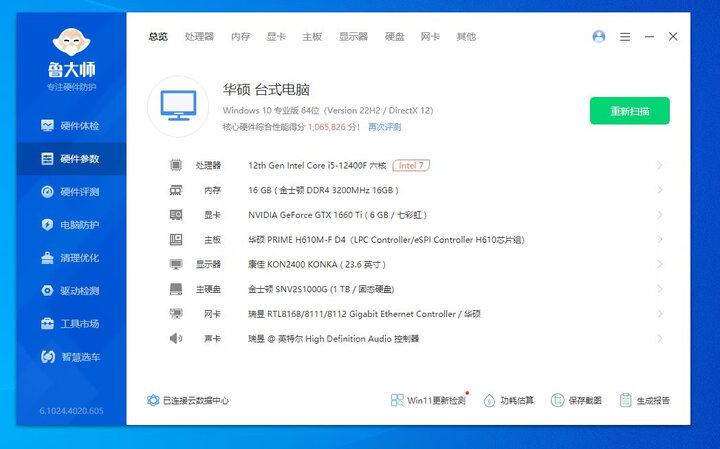Image resolution: width=720 pixels, height=449 pixels.
Task: Click the desktop computer monitor icon
Action: [178, 106]
